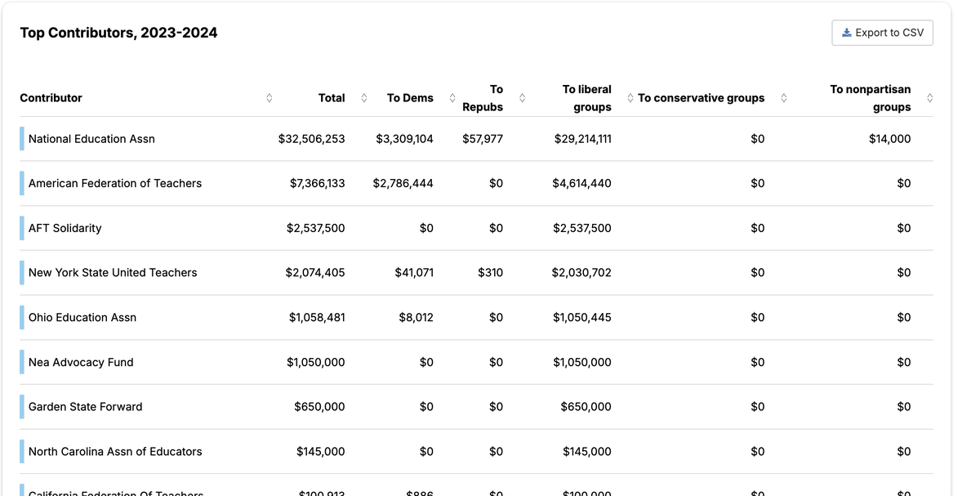Select Ohio Education Assn contributor
980x496 pixels.
[x=82, y=317]
